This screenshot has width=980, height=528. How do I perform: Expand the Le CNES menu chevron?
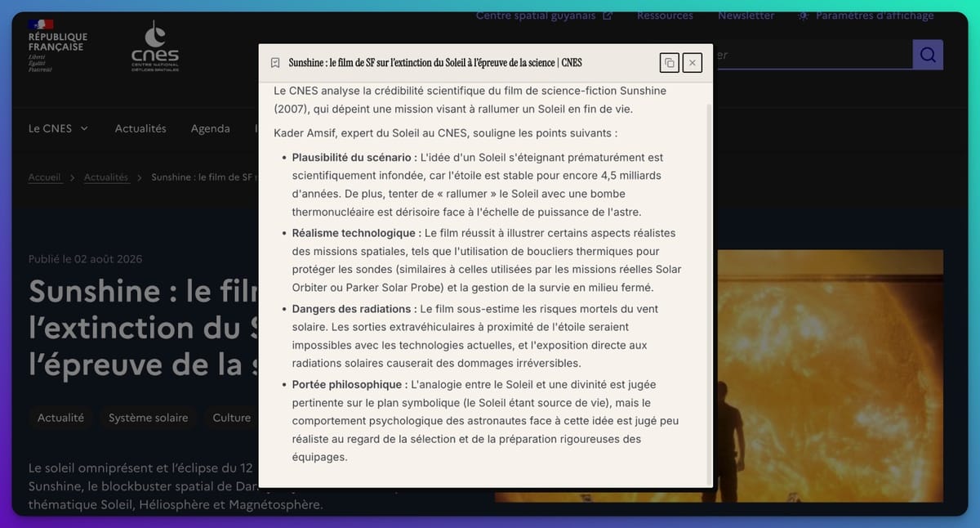click(x=84, y=128)
